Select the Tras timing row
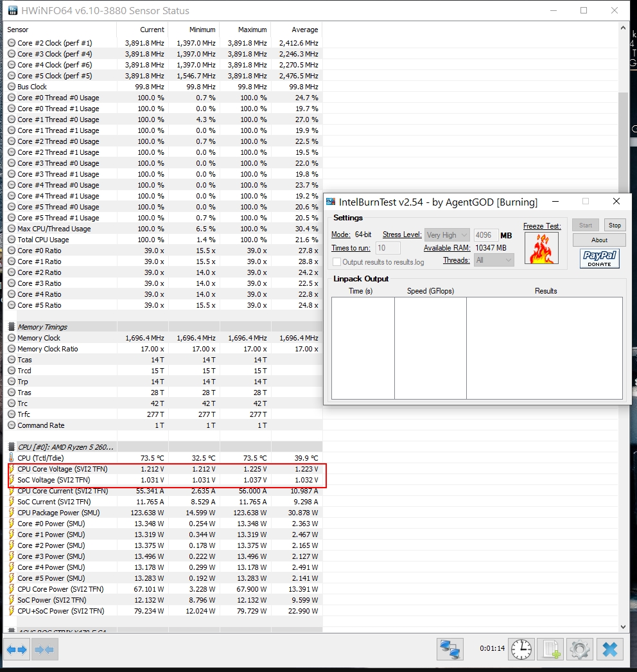 [x=163, y=392]
